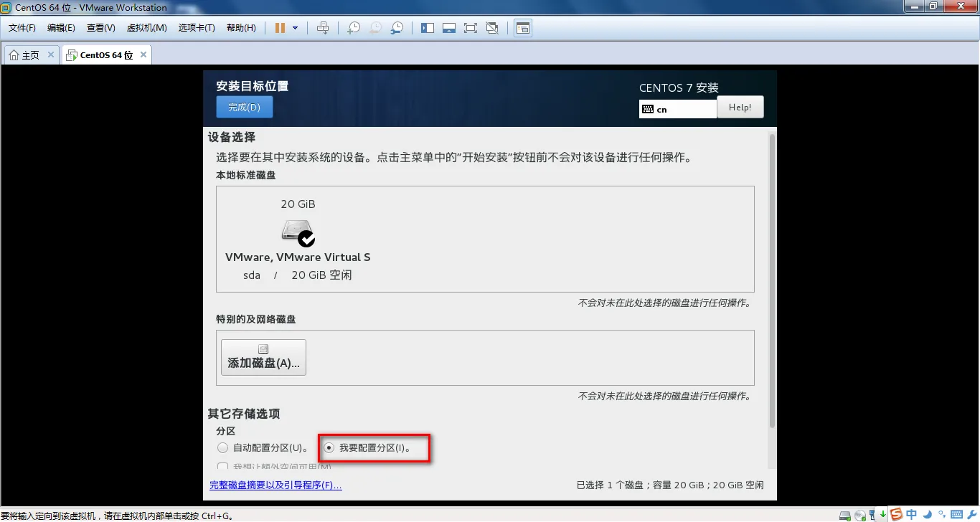The width and height of the screenshot is (980, 522).
Task: Click the revert to snapshot icon
Action: pos(375,28)
